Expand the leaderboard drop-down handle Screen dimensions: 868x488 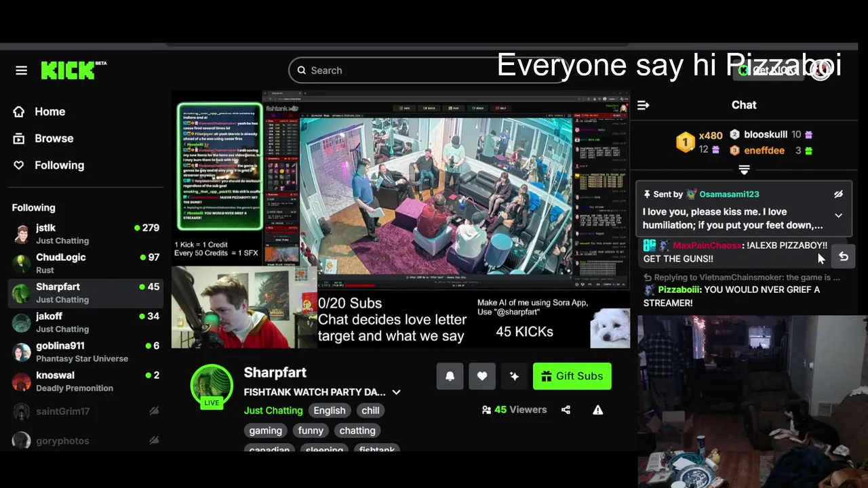coord(744,169)
